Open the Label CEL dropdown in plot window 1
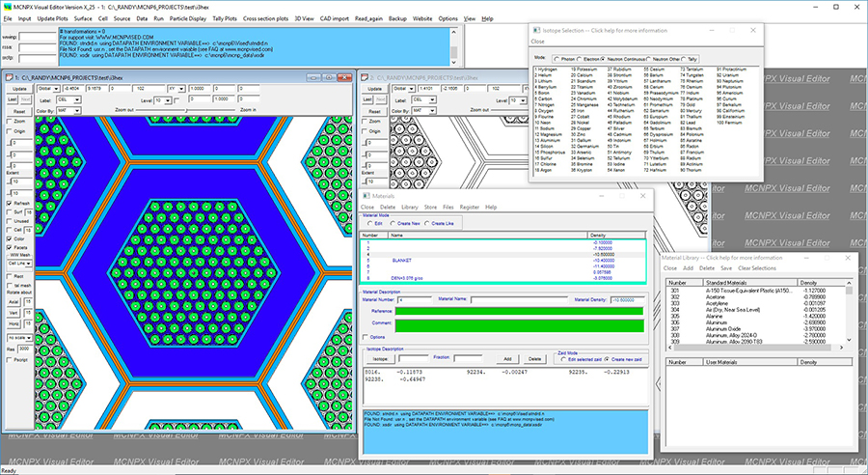The width and height of the screenshot is (868, 475). pos(76,99)
